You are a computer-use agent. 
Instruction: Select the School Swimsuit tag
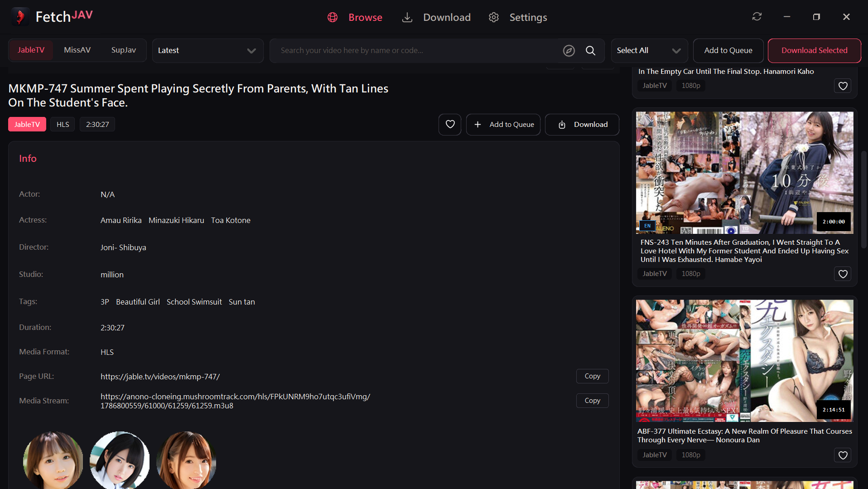click(194, 302)
